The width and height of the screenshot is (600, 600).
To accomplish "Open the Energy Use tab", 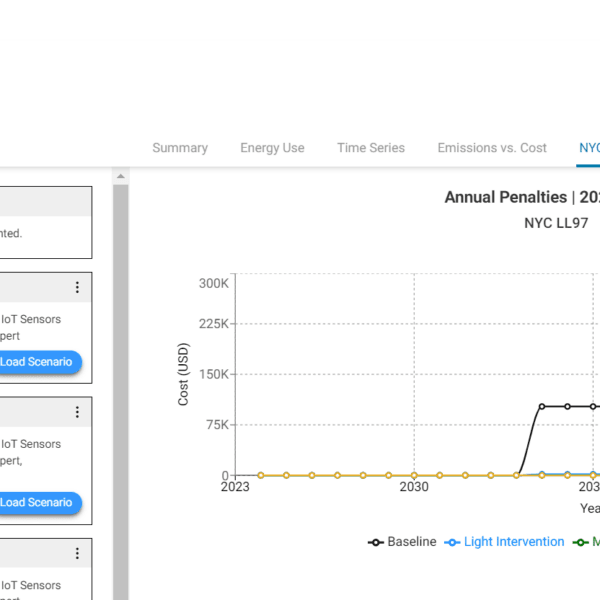I will 272,148.
